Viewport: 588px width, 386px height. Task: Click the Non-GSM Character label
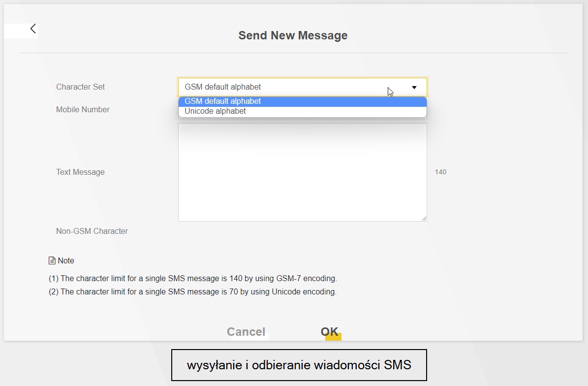tap(92, 231)
